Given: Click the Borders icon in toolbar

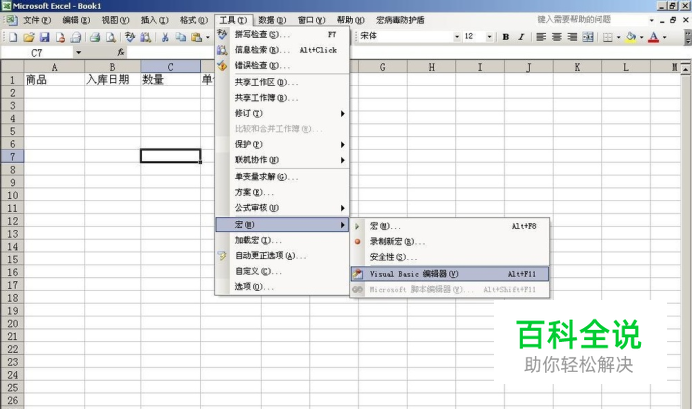Looking at the screenshot, I should coord(608,37).
